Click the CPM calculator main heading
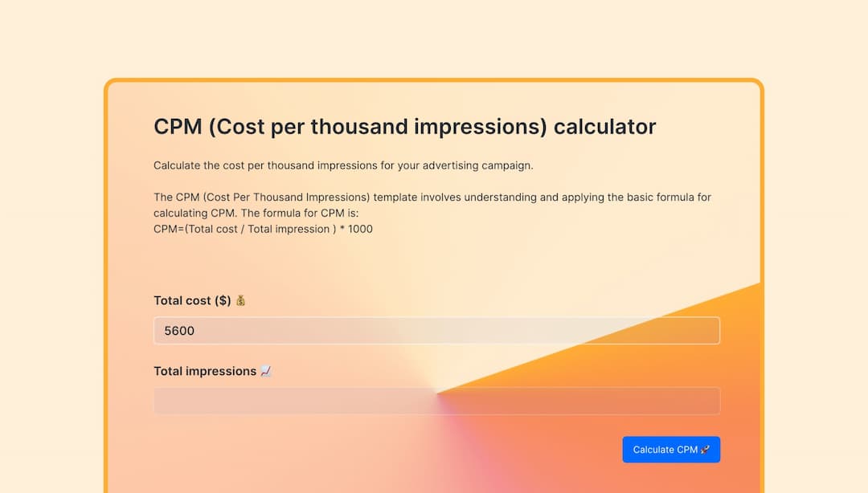This screenshot has height=493, width=868. tap(404, 127)
